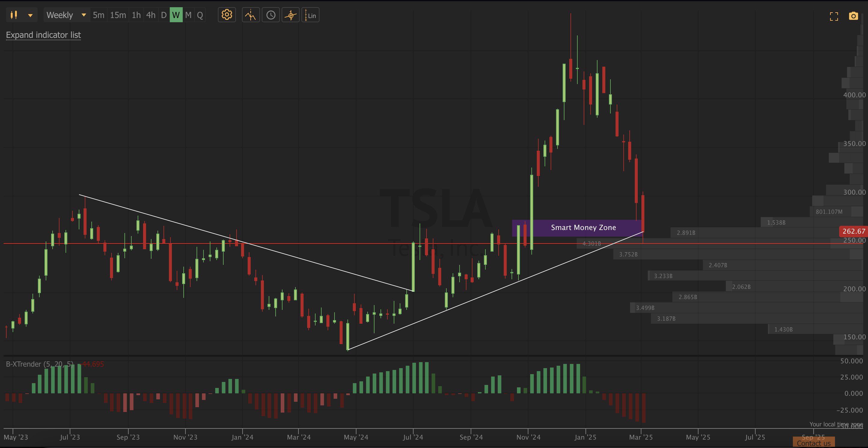
Task: Click the Sep '24 date axis label
Action: pyautogui.click(x=471, y=437)
